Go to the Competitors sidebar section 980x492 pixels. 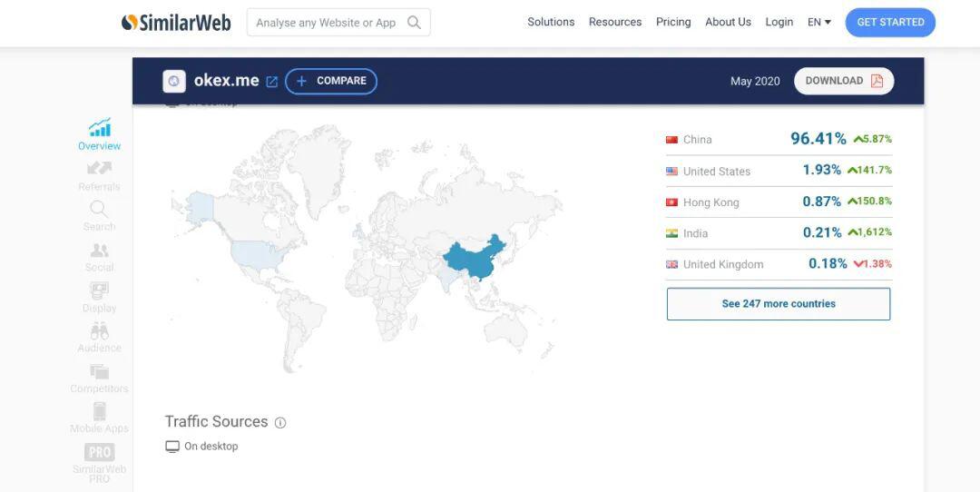coord(100,379)
